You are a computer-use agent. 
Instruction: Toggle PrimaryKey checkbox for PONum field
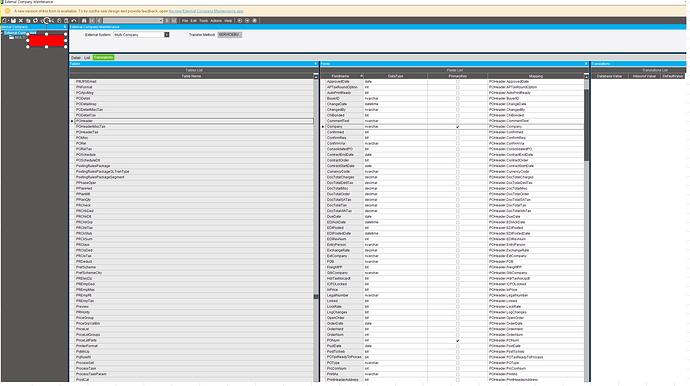tap(458, 341)
